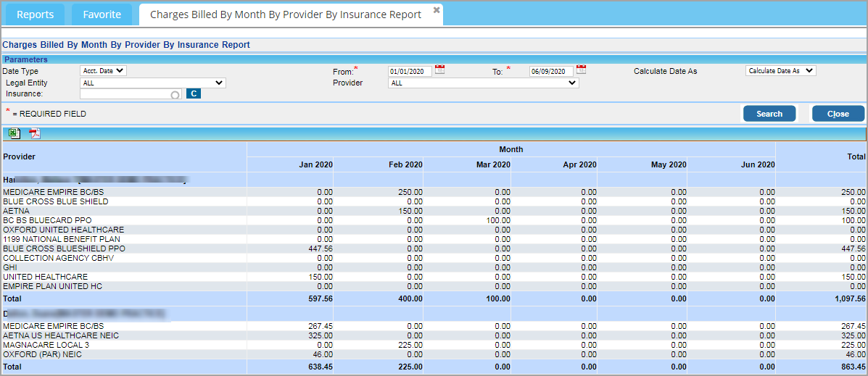This screenshot has width=868, height=376.
Task: Expand the Date Type dropdown
Action: [x=104, y=71]
